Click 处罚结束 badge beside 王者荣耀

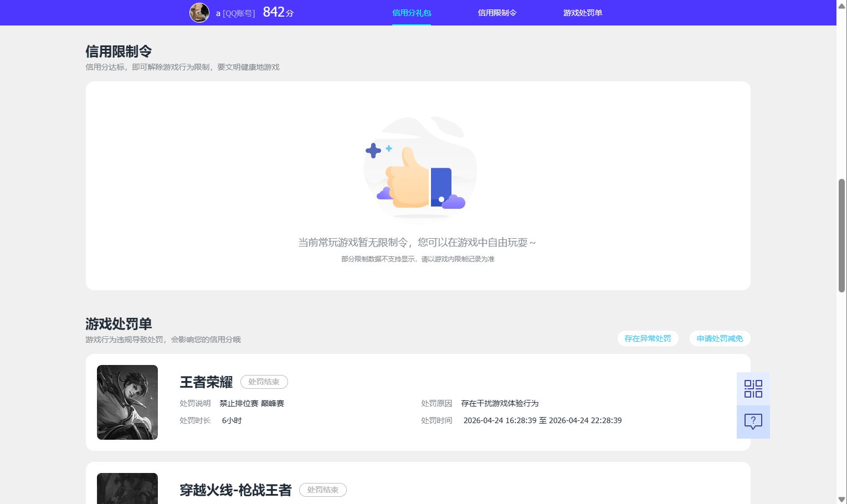tap(264, 382)
